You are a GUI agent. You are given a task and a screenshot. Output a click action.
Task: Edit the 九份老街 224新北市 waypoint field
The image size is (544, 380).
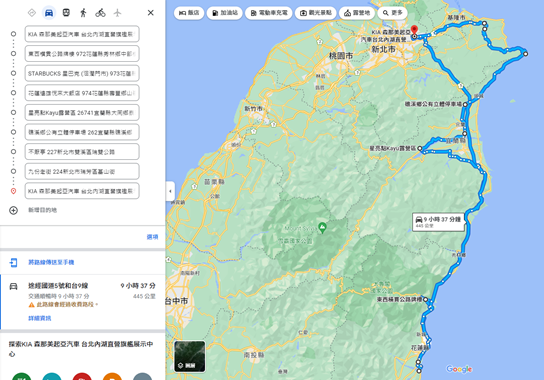[82, 171]
